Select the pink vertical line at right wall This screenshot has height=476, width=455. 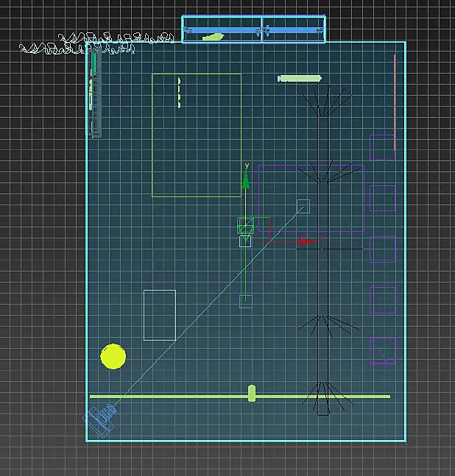coord(395,102)
